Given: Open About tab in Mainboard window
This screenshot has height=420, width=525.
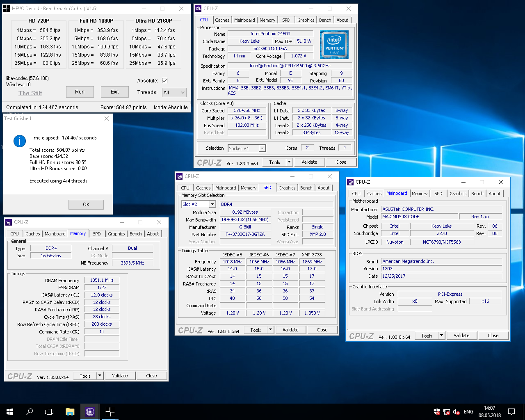Looking at the screenshot, I should (495, 194).
